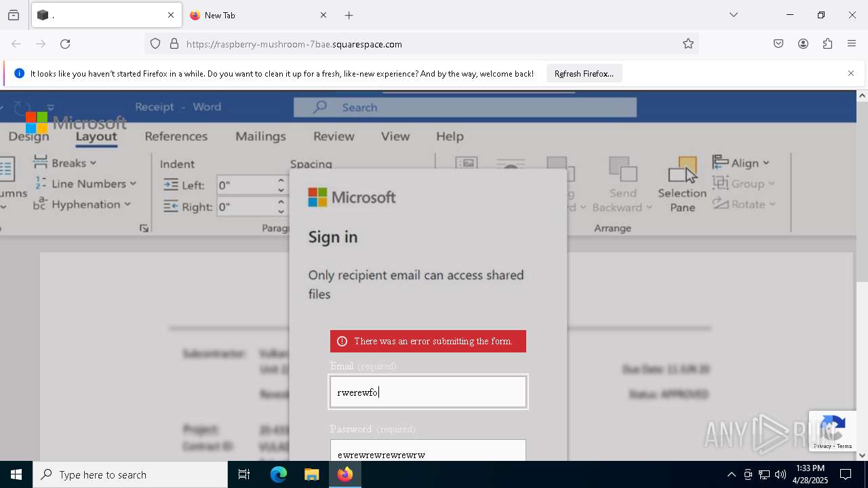868x488 pixels.
Task: Click the Password input field
Action: pos(428,451)
